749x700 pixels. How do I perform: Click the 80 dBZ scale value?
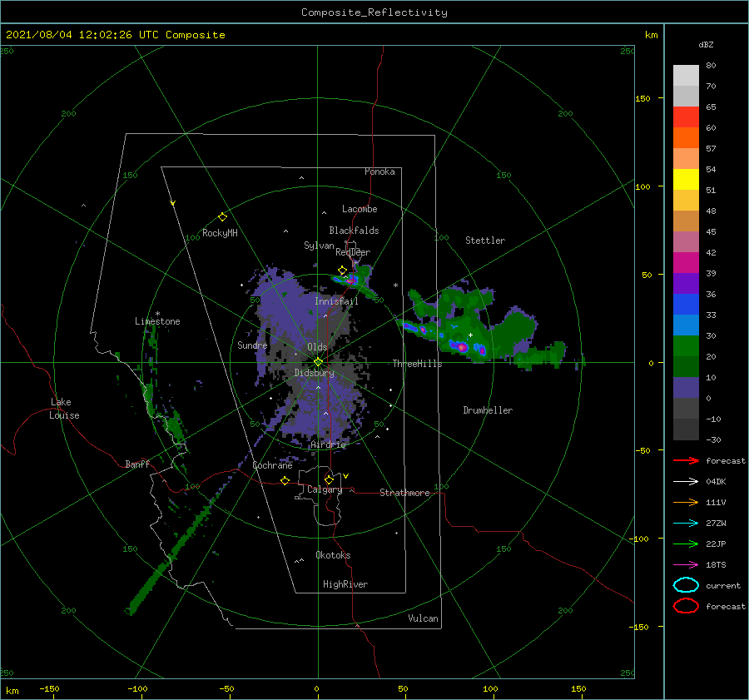tap(711, 66)
